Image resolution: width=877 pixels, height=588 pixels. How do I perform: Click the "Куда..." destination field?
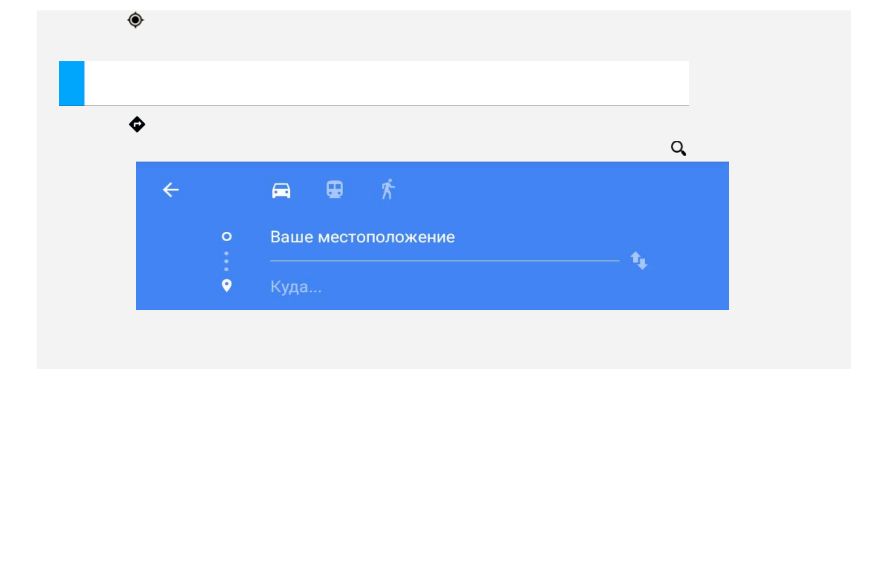coord(296,287)
